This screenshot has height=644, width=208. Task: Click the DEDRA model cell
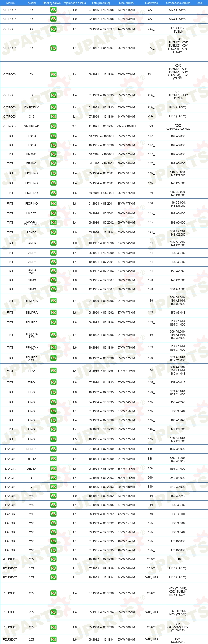(31, 449)
